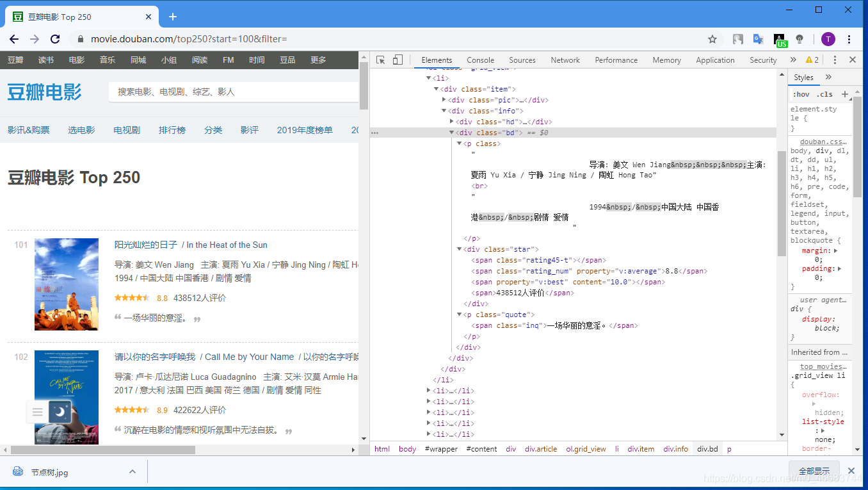Open DevTools customize three-dot menu
The image size is (868, 490).
click(x=835, y=60)
